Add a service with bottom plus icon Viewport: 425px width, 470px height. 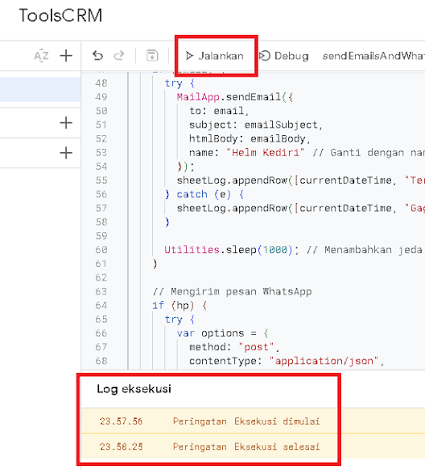(66, 153)
